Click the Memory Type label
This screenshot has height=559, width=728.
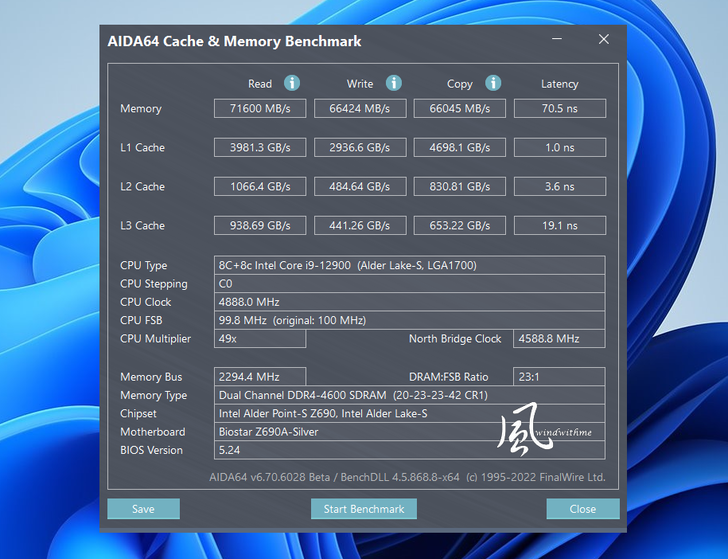pyautogui.click(x=154, y=395)
